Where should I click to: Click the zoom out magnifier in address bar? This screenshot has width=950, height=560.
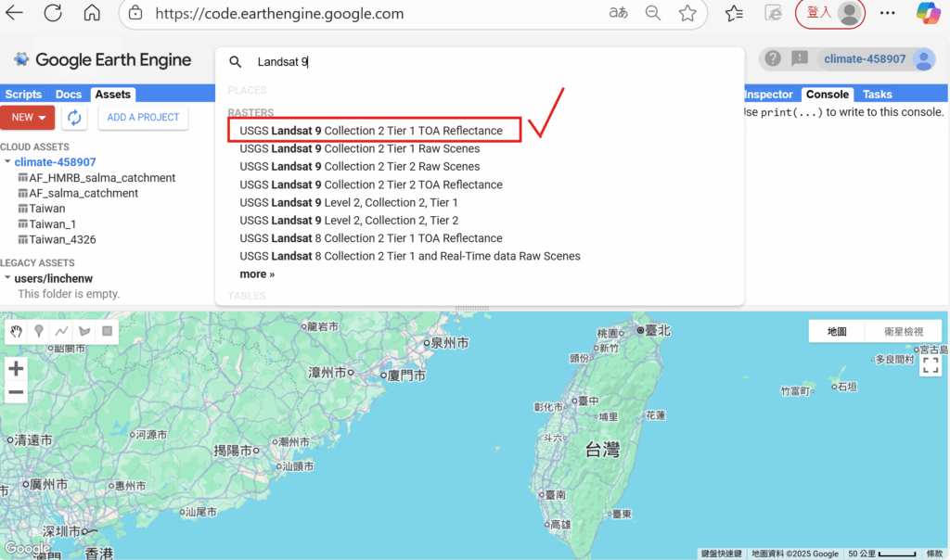coord(652,13)
